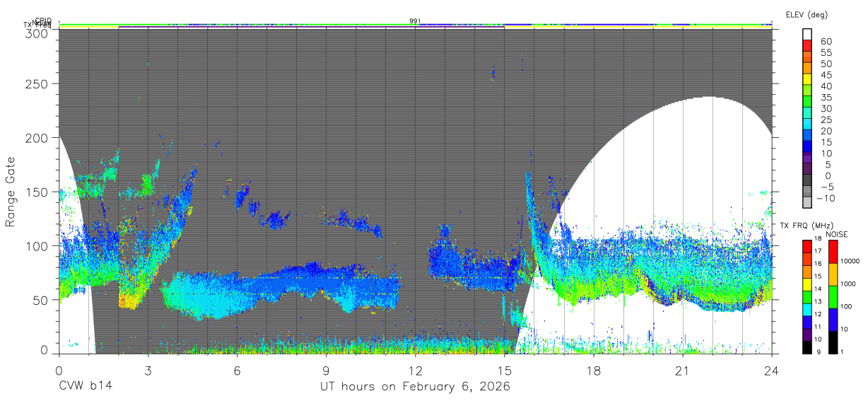Click the yellow swatch on the ELEV colorbar
The image size is (868, 401).
(x=808, y=79)
